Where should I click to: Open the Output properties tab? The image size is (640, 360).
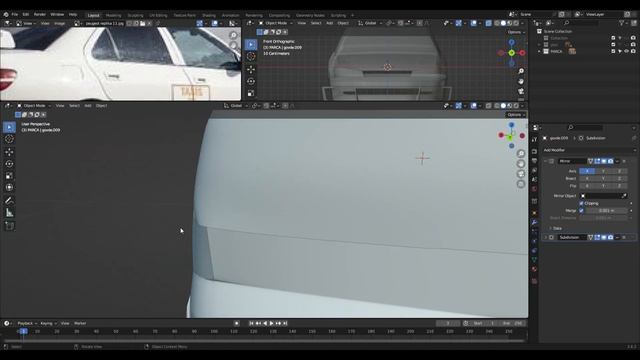(534, 161)
